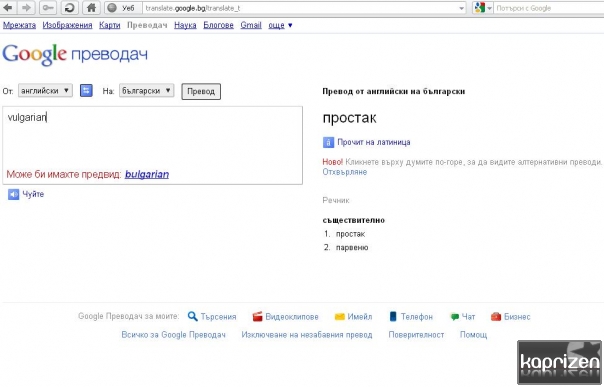Click inside the vulgarian text input box
604x387 pixels.
point(153,145)
